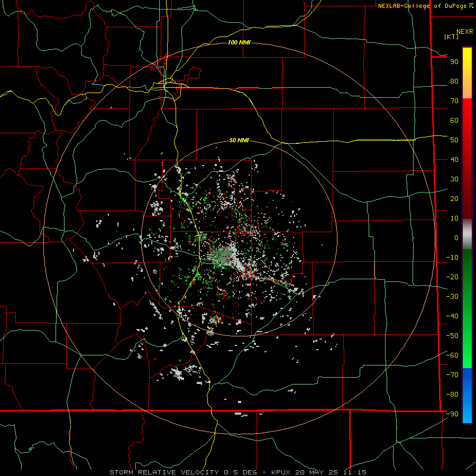Click the [KT] units label
The width and height of the screenshot is (476, 476).
coord(451,36)
